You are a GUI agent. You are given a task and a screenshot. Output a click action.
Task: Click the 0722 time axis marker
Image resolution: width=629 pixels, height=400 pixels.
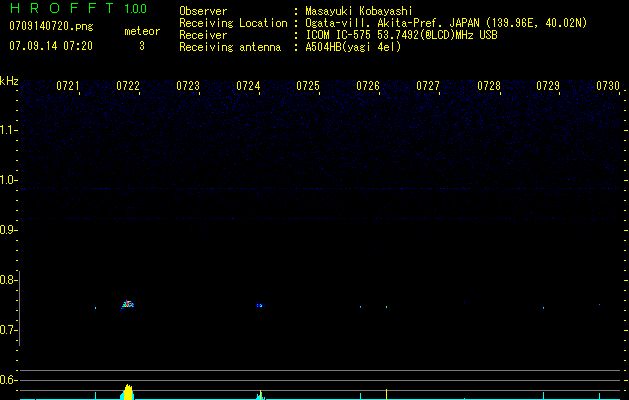[128, 86]
